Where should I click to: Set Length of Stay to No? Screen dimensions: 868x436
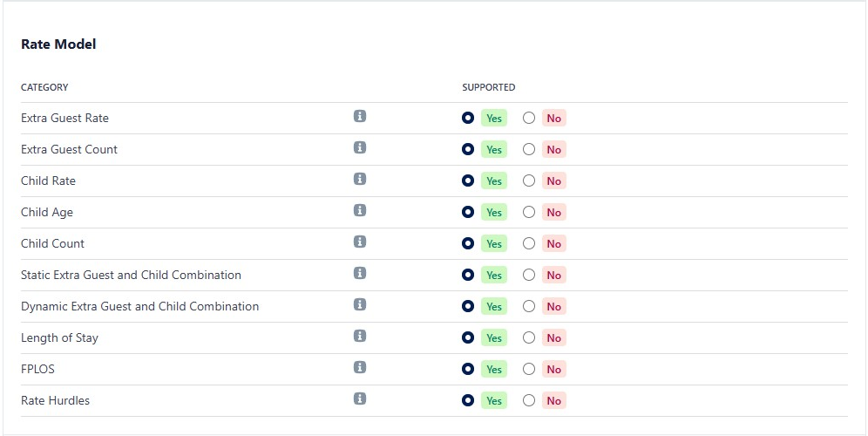point(529,337)
